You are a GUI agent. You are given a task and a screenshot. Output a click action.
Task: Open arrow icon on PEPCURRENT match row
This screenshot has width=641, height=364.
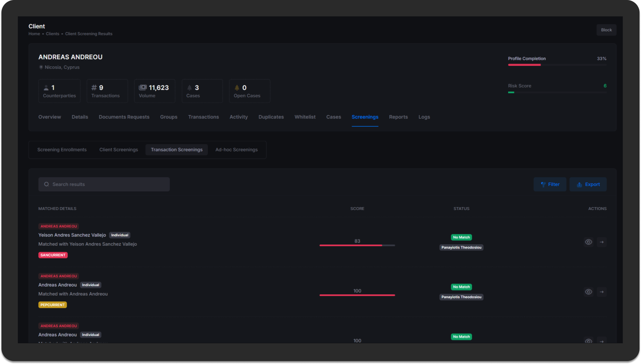pyautogui.click(x=602, y=292)
